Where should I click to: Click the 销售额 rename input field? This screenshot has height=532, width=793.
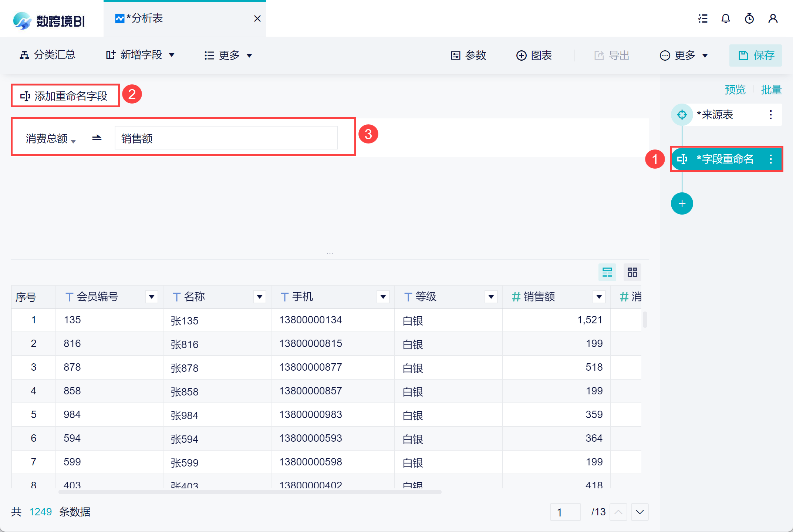pyautogui.click(x=226, y=138)
